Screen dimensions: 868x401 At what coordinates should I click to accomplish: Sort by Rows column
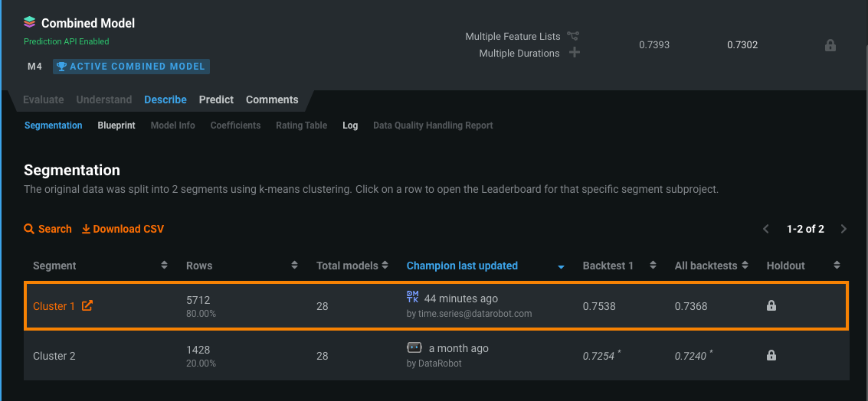click(x=294, y=266)
